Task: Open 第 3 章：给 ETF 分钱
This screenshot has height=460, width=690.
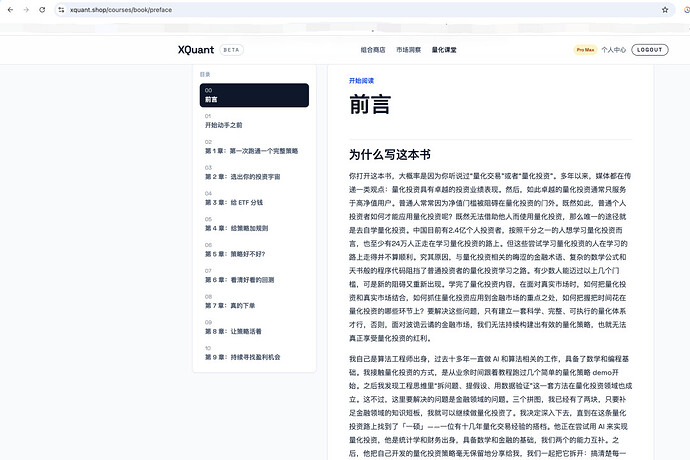Action: pyautogui.click(x=254, y=198)
